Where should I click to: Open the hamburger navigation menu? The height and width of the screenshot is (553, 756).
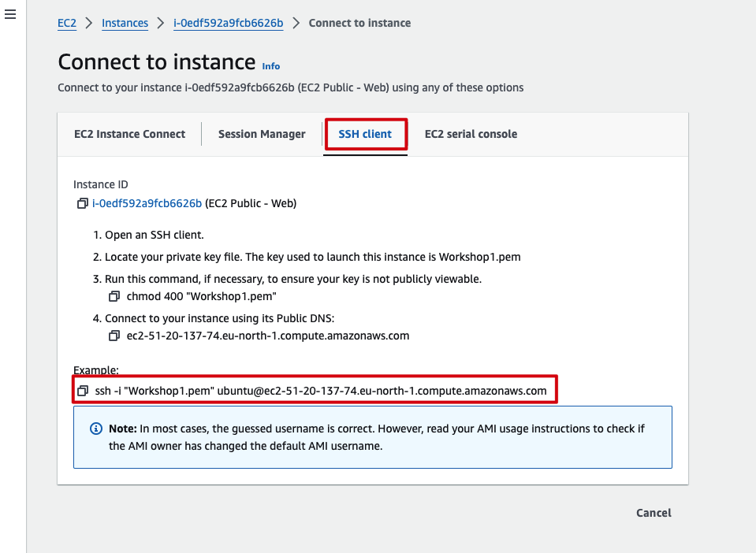click(x=10, y=15)
